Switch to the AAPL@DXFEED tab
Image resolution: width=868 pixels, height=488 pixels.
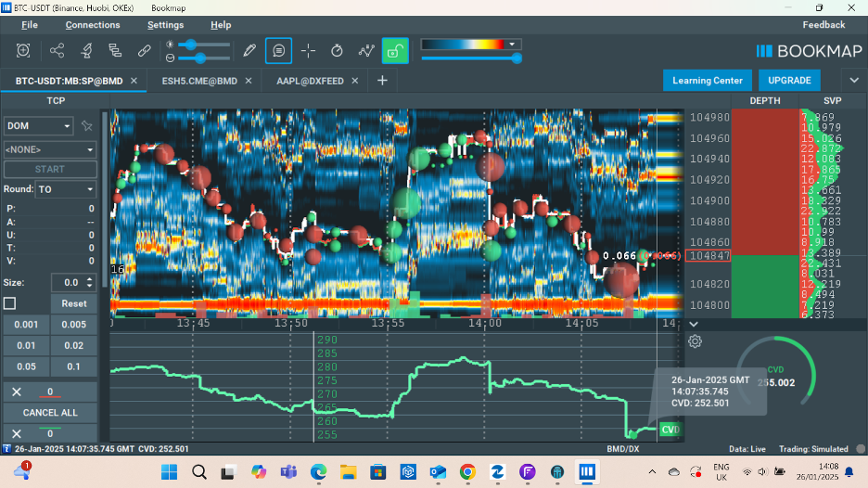click(310, 81)
